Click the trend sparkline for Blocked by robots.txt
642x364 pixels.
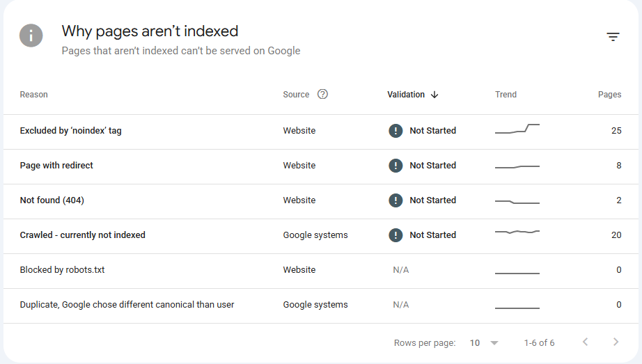click(517, 273)
